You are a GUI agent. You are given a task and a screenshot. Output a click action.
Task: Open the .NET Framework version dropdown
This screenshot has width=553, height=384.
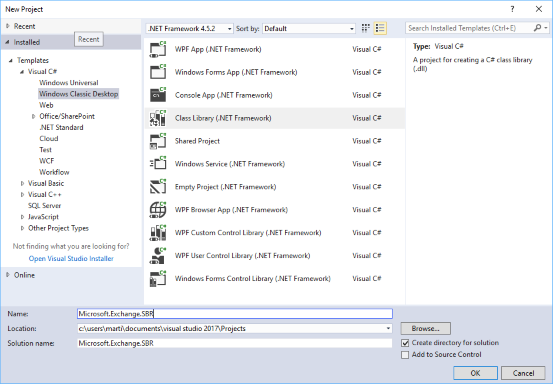[x=190, y=29]
